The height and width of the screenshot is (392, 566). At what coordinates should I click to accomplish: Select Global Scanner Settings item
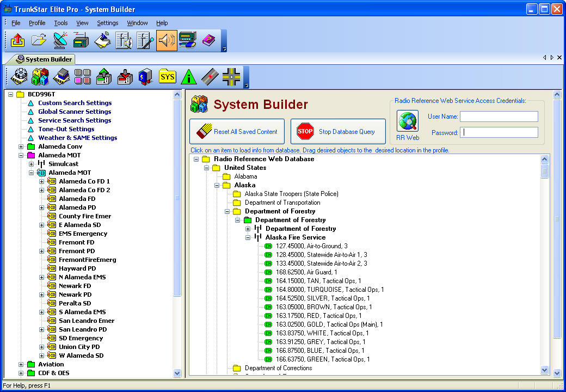click(75, 112)
